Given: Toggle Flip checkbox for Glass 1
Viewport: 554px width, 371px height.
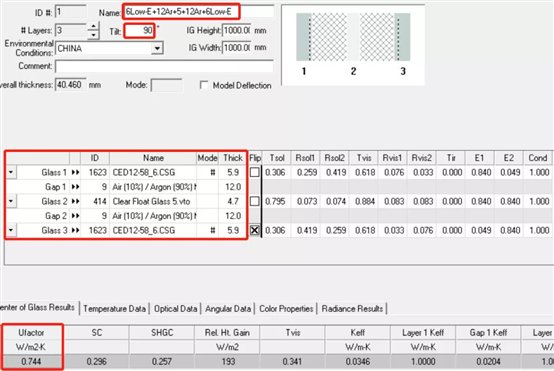Looking at the screenshot, I should [x=254, y=172].
